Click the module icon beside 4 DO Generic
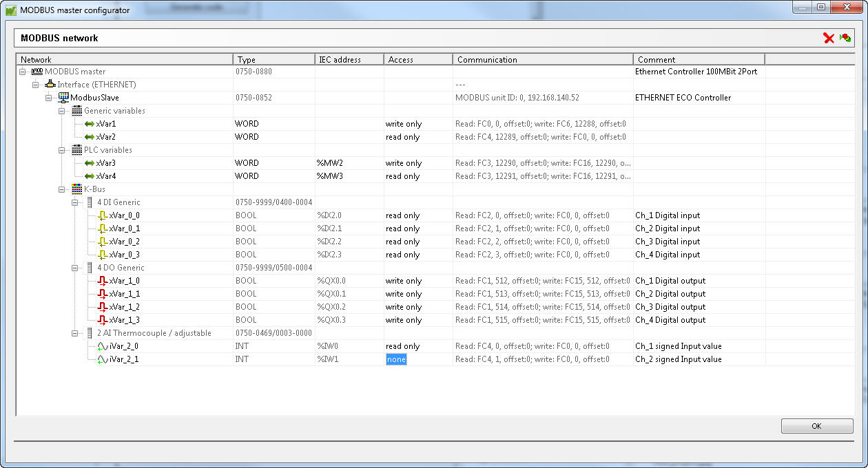 (x=88, y=267)
